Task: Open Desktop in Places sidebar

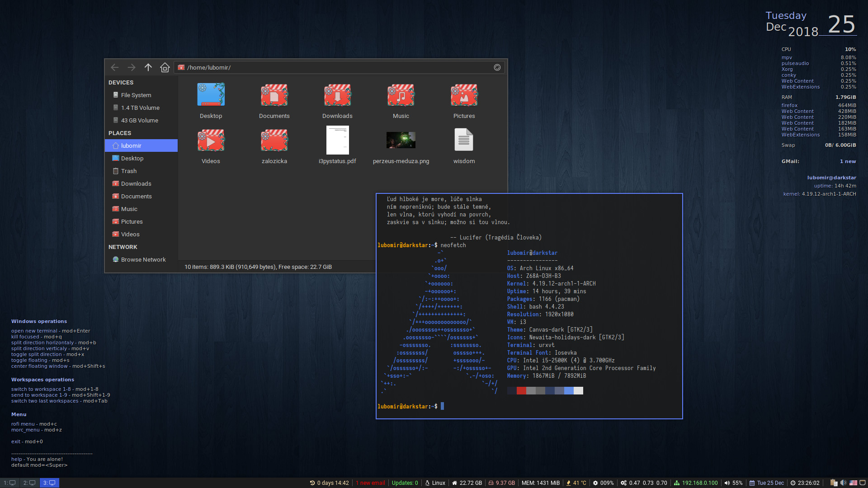Action: [141, 158]
